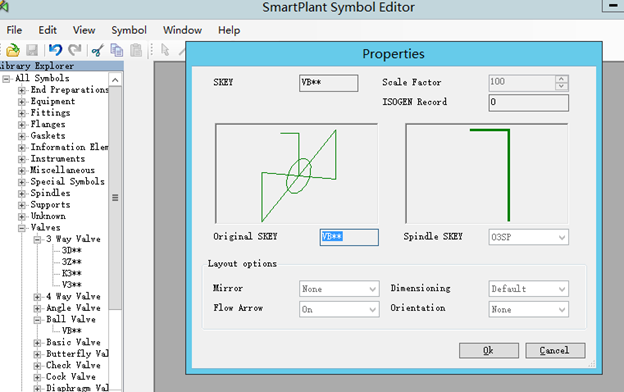Viewport: 624px width, 392px height.
Task: Open the View menu
Action: (x=84, y=30)
